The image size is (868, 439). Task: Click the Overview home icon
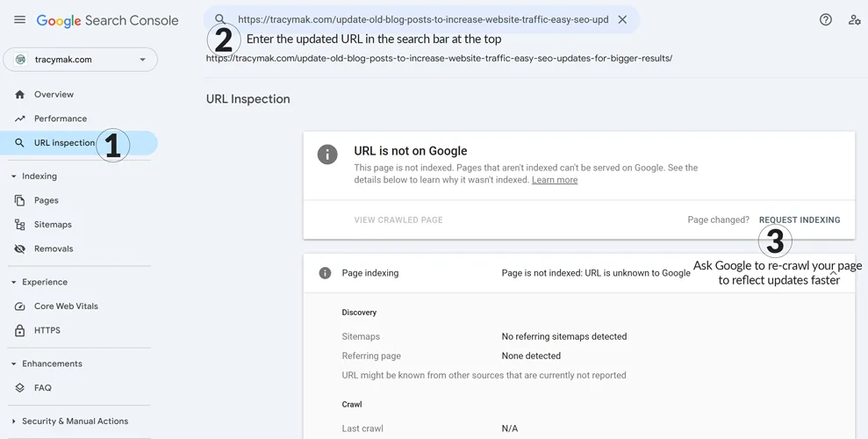(x=20, y=94)
